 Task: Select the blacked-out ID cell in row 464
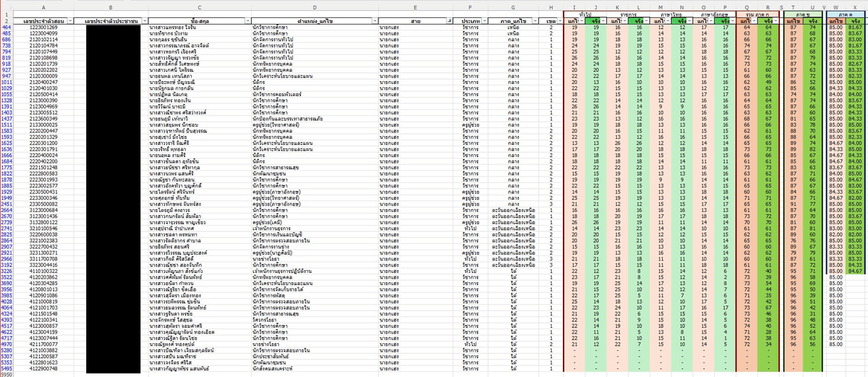pos(111,27)
